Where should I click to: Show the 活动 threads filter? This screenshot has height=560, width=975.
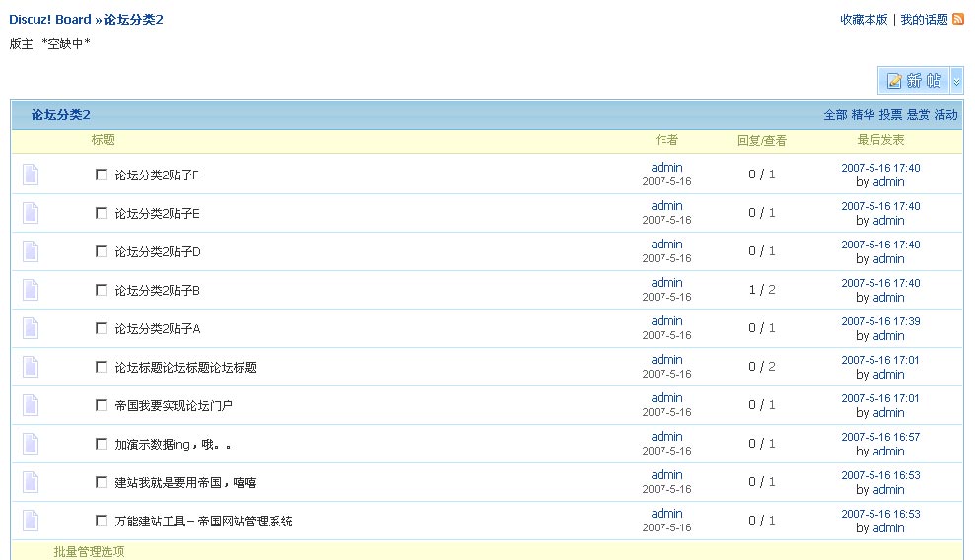tap(945, 115)
